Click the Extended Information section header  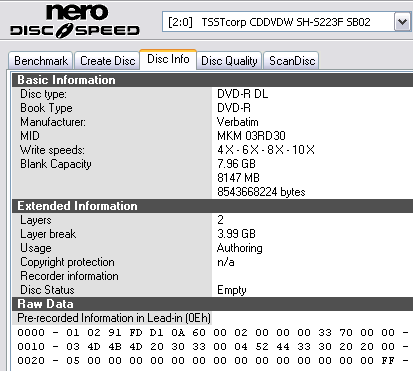tap(212, 206)
